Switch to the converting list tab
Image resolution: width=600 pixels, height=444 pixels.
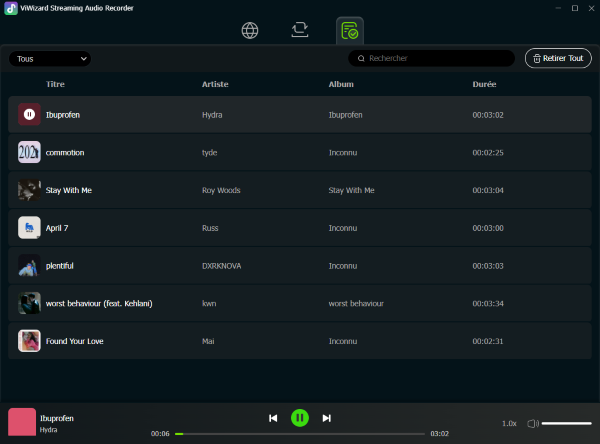pos(300,30)
